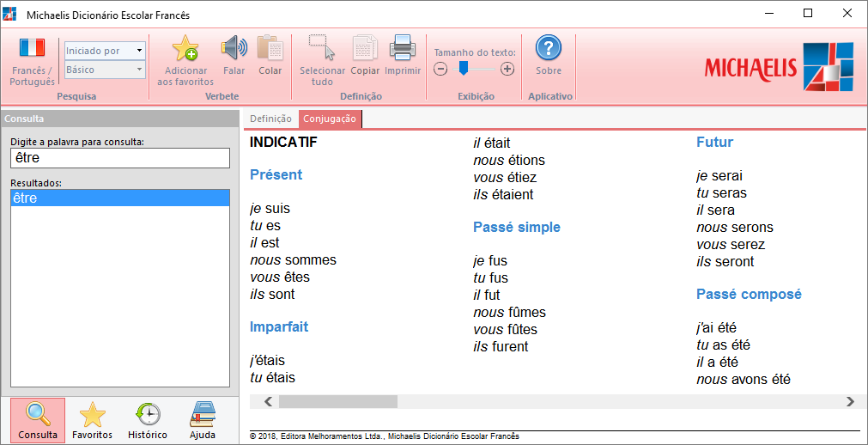Click the line 'je suis'

pos(270,209)
